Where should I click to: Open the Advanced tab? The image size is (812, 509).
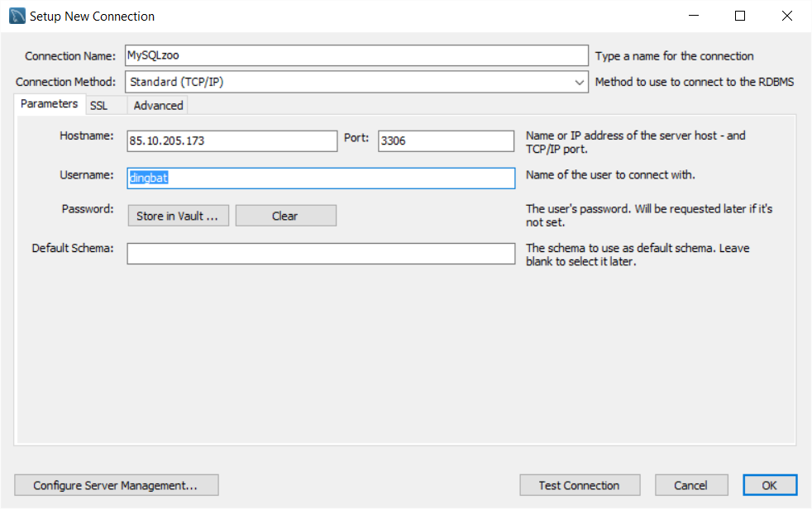click(x=158, y=106)
